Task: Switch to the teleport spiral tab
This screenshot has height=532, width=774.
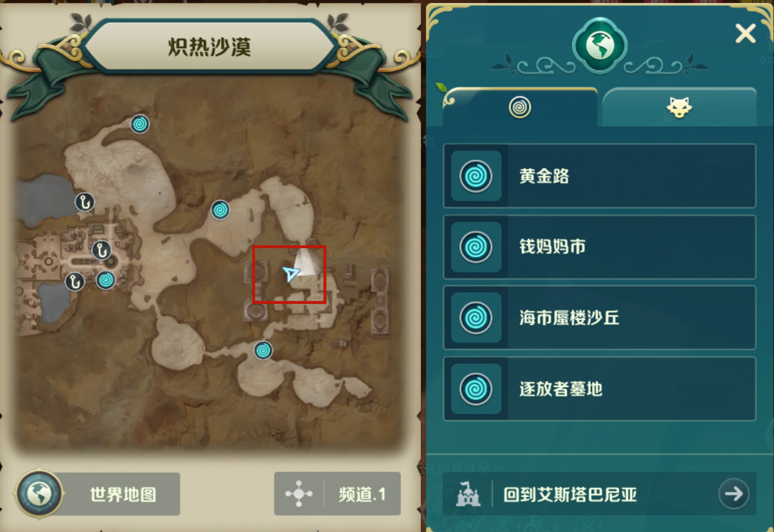Action: (x=520, y=107)
